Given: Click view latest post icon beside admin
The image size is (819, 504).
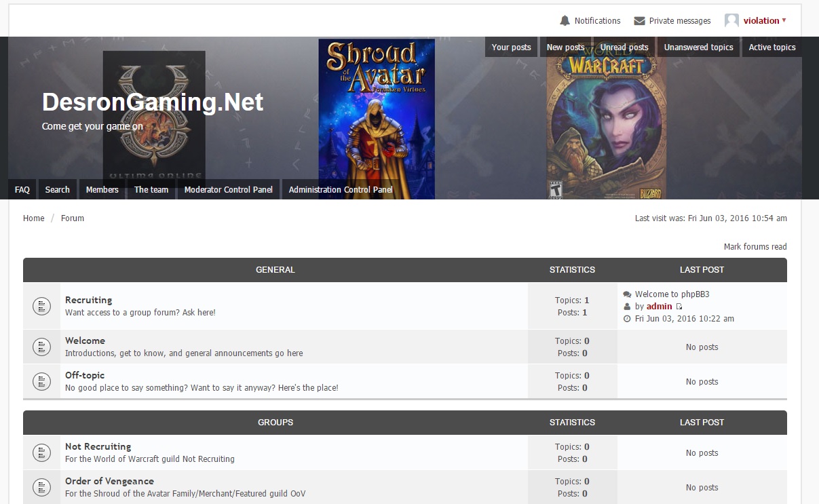Looking at the screenshot, I should (x=679, y=307).
